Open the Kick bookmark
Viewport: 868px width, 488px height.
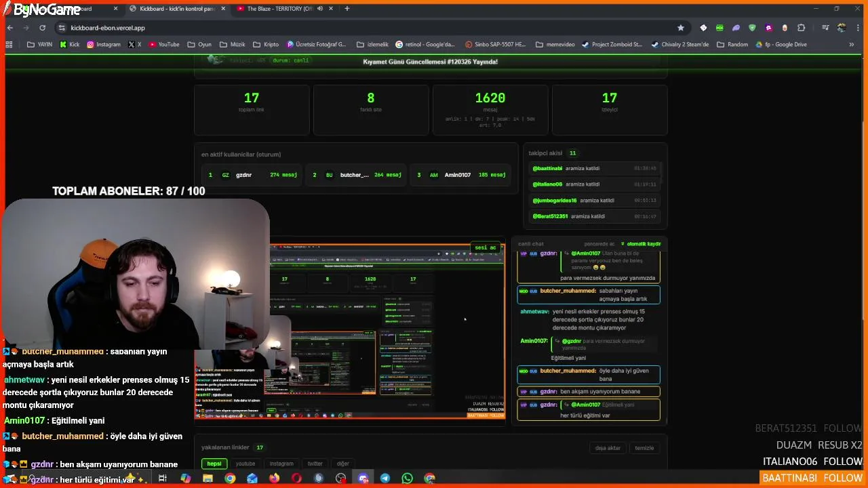(x=70, y=45)
